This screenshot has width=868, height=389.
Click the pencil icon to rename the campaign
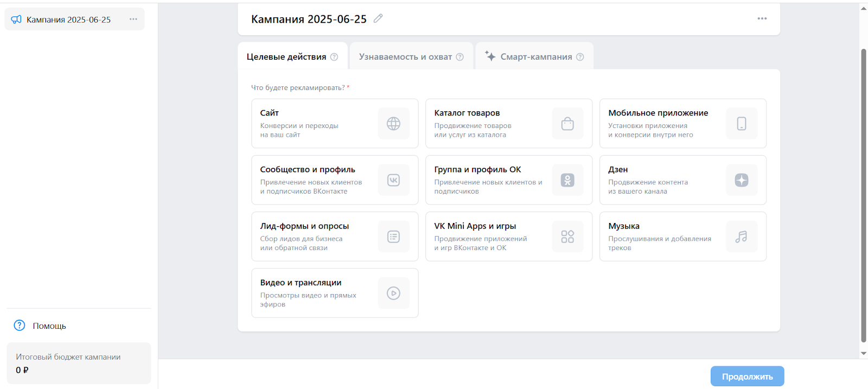tap(378, 18)
